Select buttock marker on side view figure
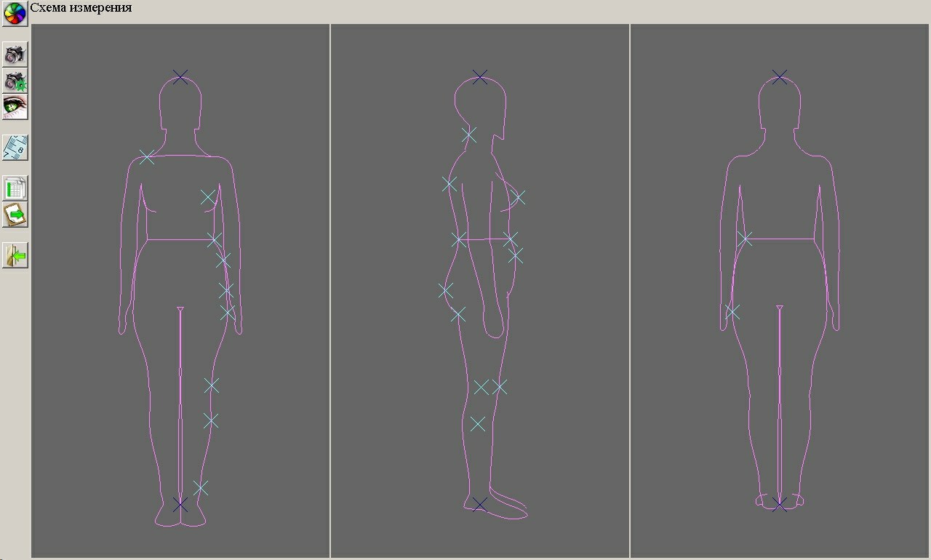This screenshot has height=560, width=931. click(x=446, y=291)
